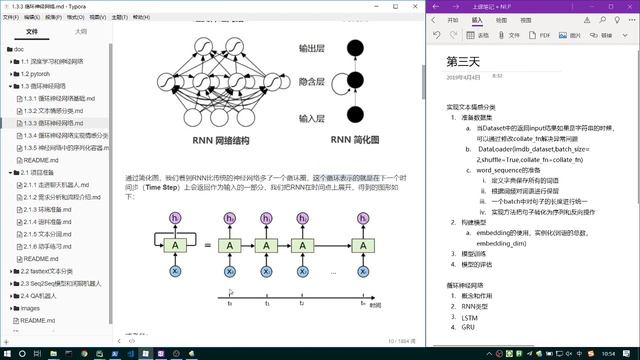This screenshot has width=640, height=360.
Task: Open Typora 段落(P) menu
Action: tap(53, 17)
